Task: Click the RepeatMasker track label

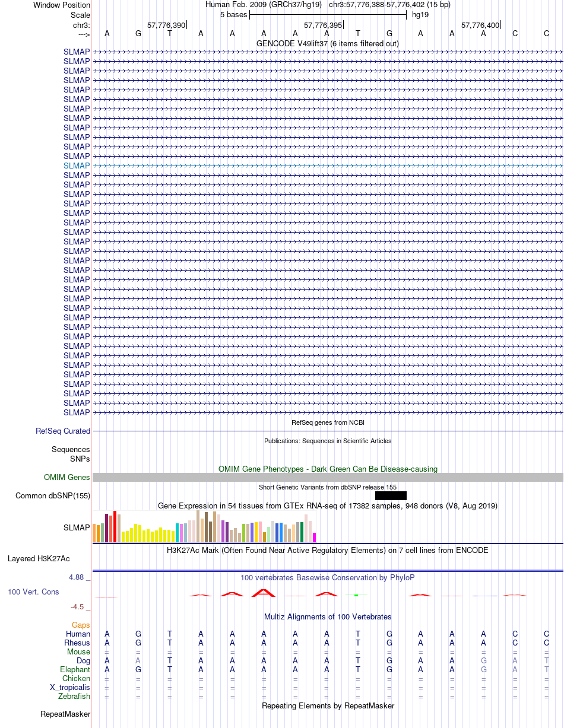Action: click(65, 714)
